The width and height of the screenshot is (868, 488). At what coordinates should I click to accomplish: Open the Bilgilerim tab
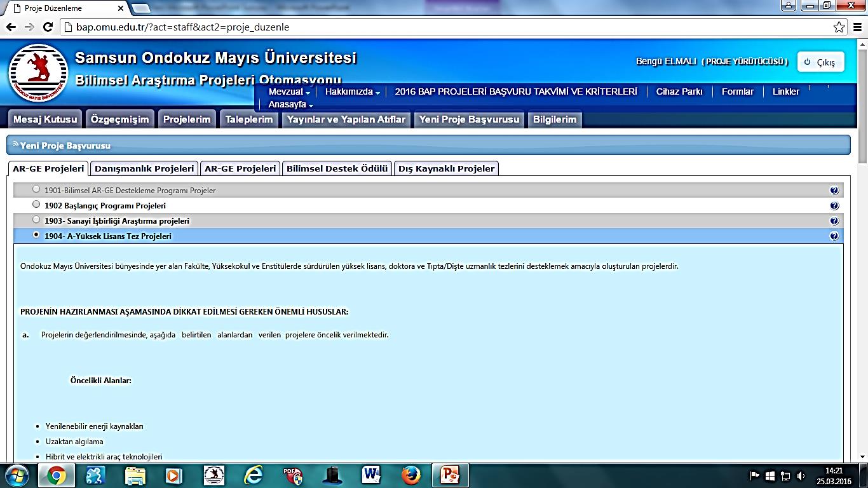point(555,119)
